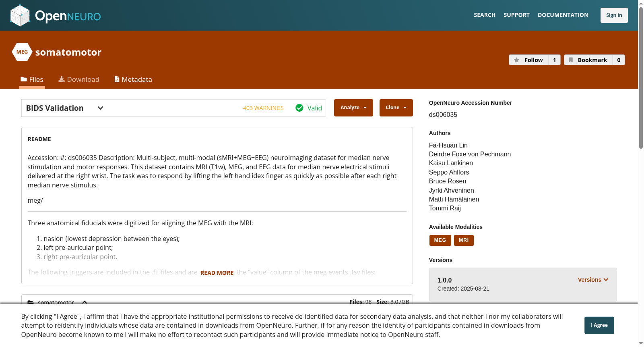Click the I Agree button
Image resolution: width=644 pixels, height=347 pixels.
pos(599,325)
